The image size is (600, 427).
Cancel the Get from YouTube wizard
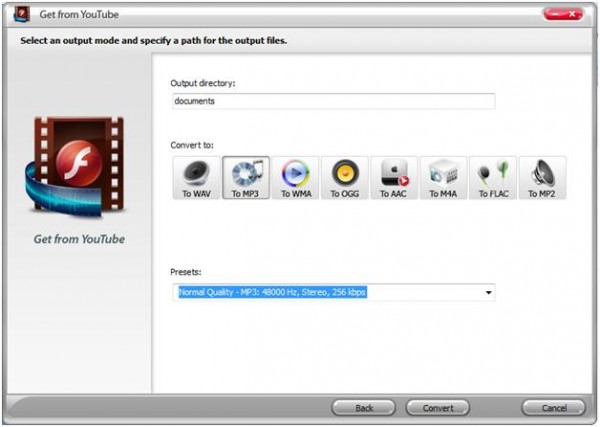[x=554, y=408]
